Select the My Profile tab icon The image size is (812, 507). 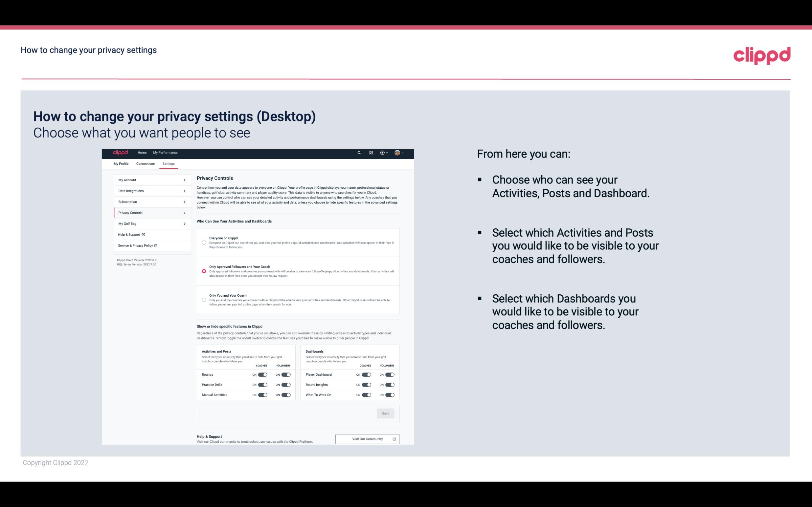point(121,163)
